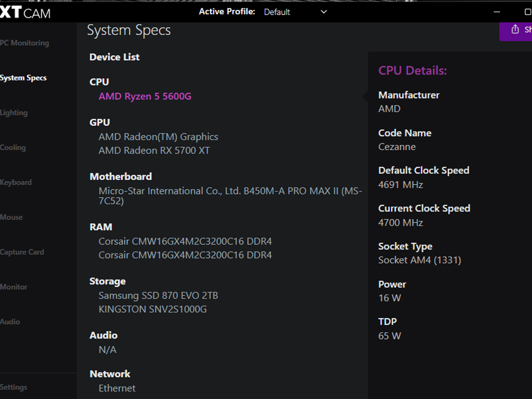Open the Capture Card section
Screen dimensions: 532x399
[22, 252]
